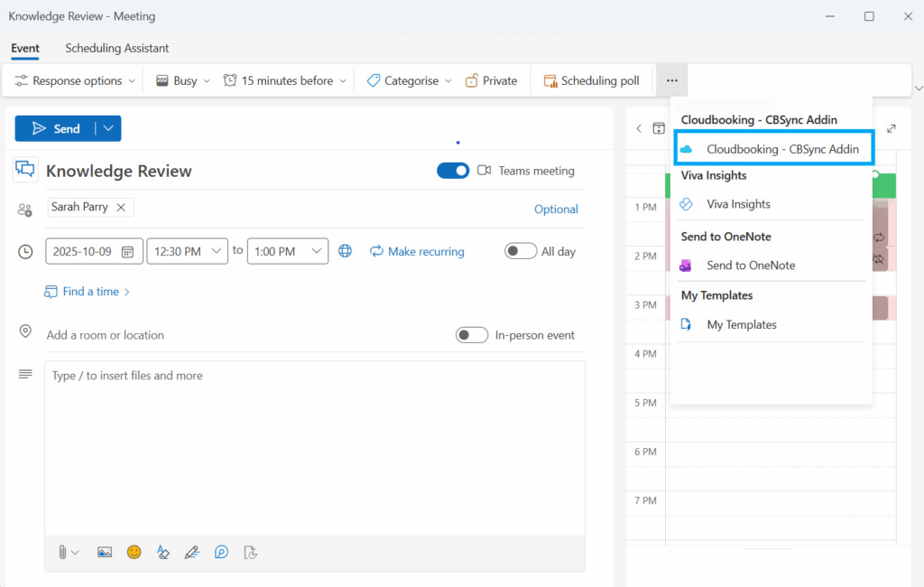Switch on the In-person event toggle
Image resolution: width=924 pixels, height=587 pixels.
point(472,335)
